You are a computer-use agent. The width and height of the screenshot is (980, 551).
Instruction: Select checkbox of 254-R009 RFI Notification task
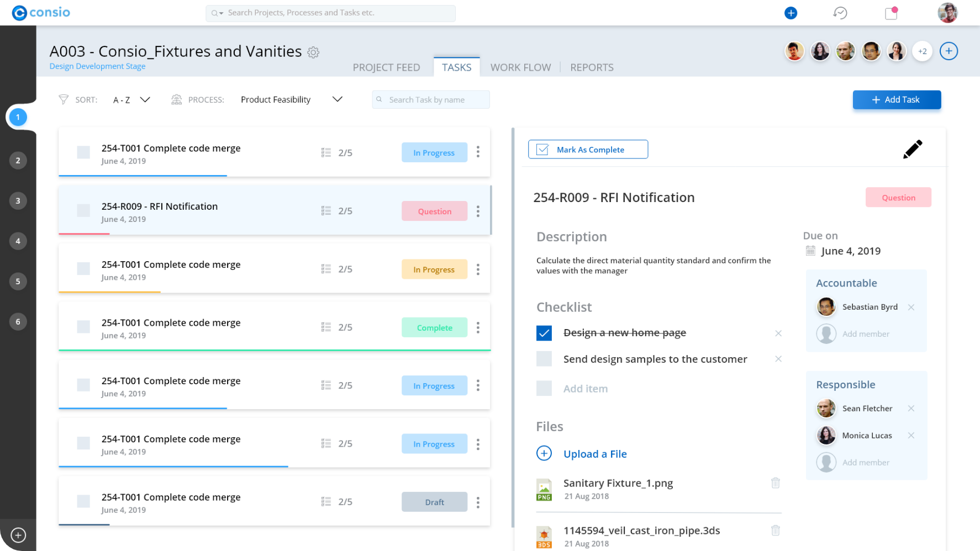pos(83,210)
